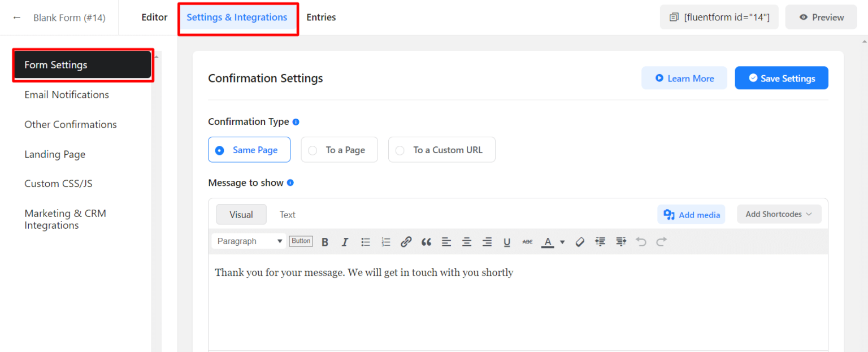This screenshot has height=352, width=868.
Task: Select To a Custom URL option
Action: (x=441, y=149)
